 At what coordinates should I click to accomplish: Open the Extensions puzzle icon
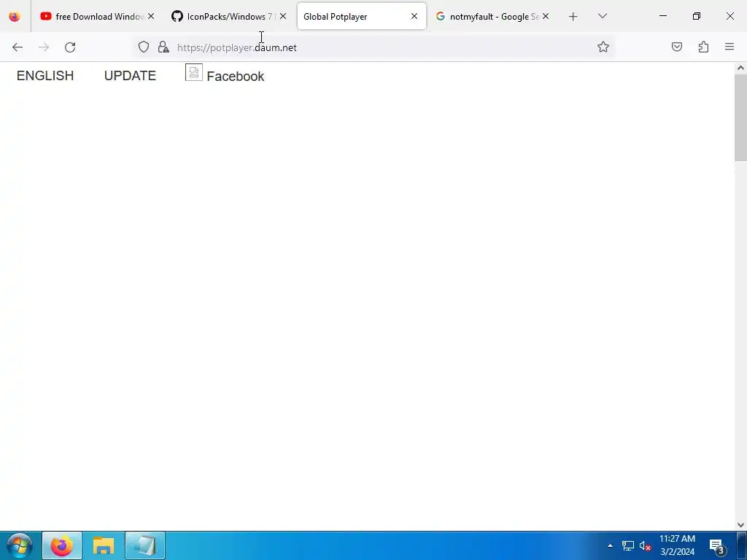pos(703,47)
